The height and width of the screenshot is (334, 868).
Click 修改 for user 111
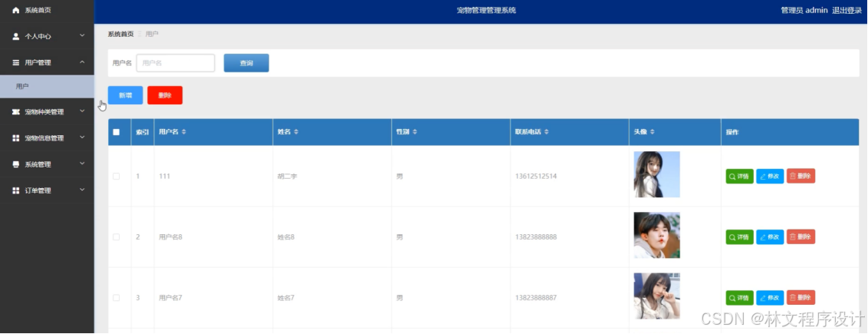(770, 176)
